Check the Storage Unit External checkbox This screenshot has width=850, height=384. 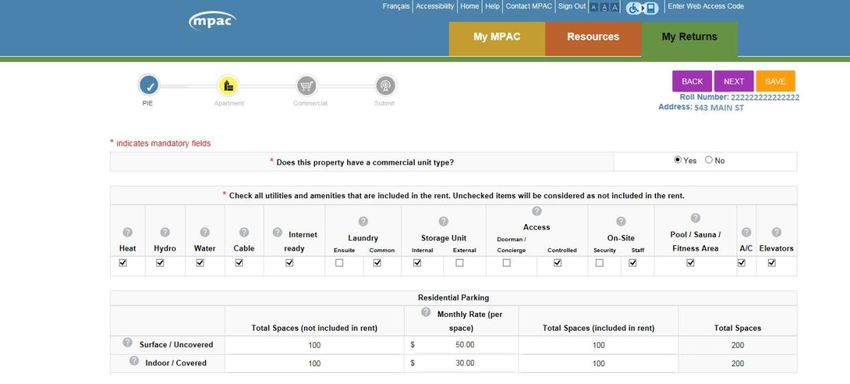pyautogui.click(x=460, y=263)
